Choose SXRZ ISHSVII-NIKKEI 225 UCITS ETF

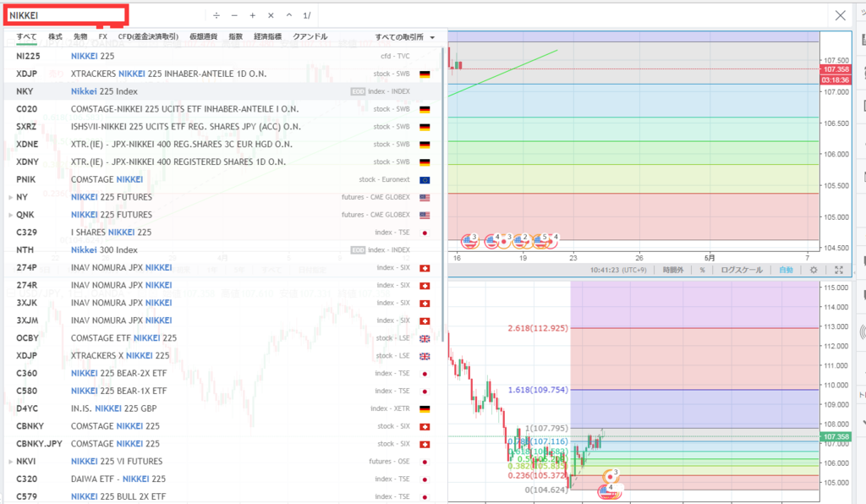pyautogui.click(x=222, y=127)
